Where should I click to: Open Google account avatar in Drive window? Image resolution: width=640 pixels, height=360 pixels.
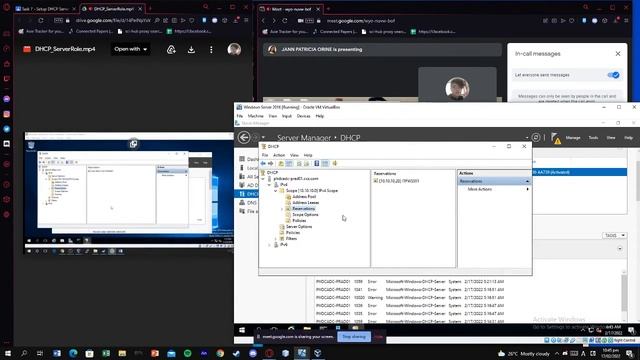(x=234, y=49)
